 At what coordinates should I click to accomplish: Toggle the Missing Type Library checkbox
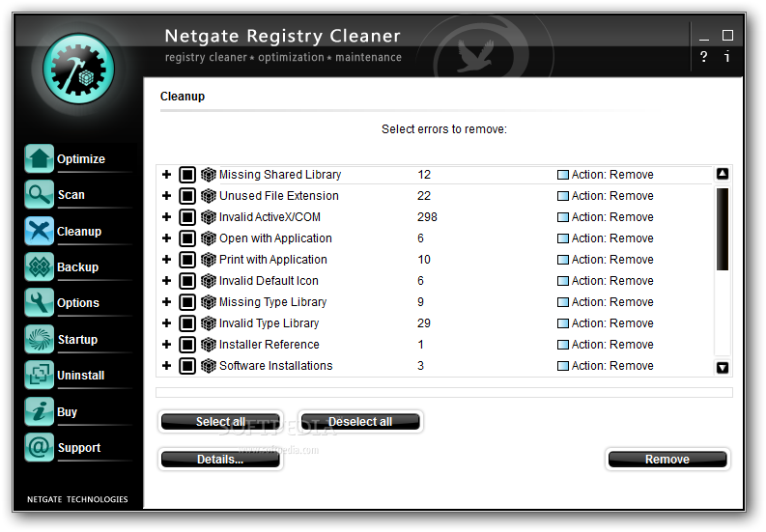click(187, 302)
